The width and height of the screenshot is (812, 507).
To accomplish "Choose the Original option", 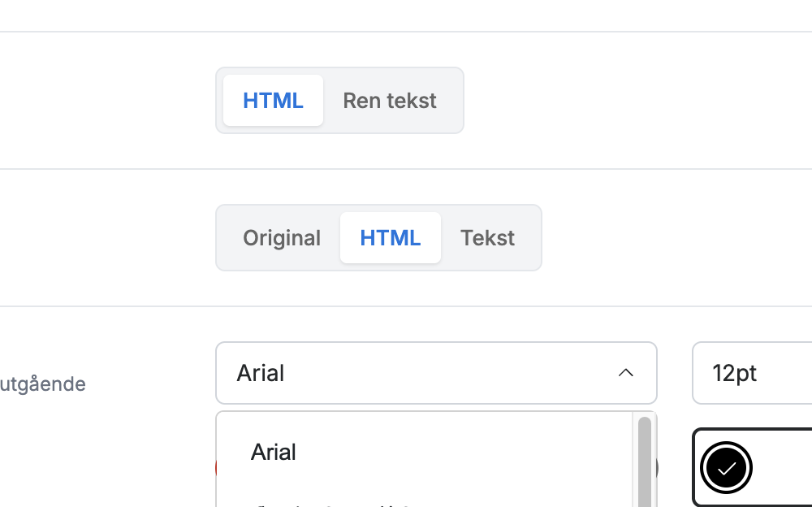I will click(x=282, y=238).
